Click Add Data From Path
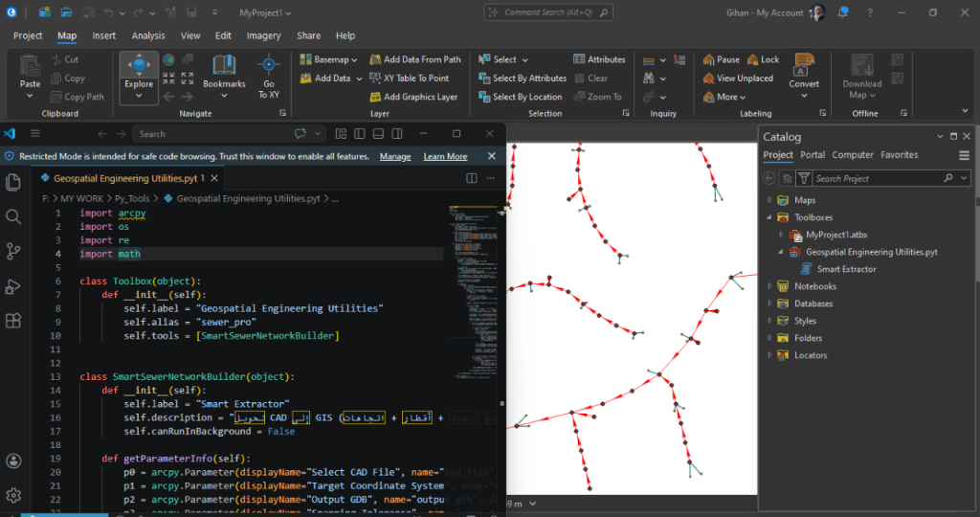Screen dimensions: 980x517 pyautogui.click(x=415, y=59)
